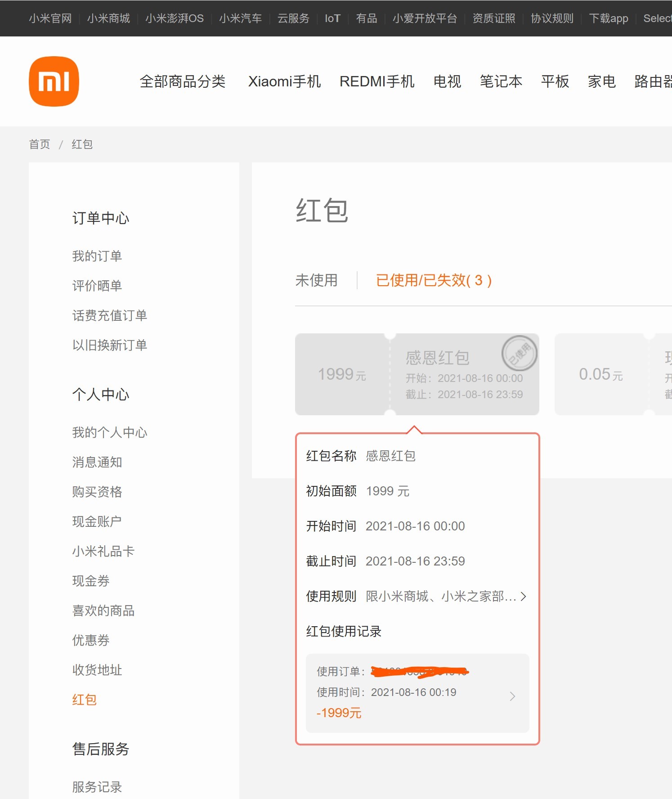Open 话费充值订单 sidebar link
The image size is (672, 799).
point(110,315)
